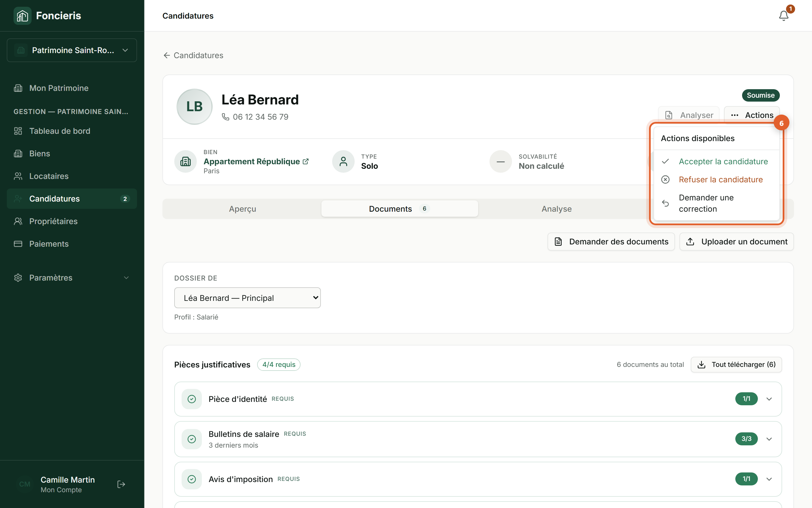Screen dimensions: 812x508
Task: Open Locataires section
Action: (x=72, y=176)
